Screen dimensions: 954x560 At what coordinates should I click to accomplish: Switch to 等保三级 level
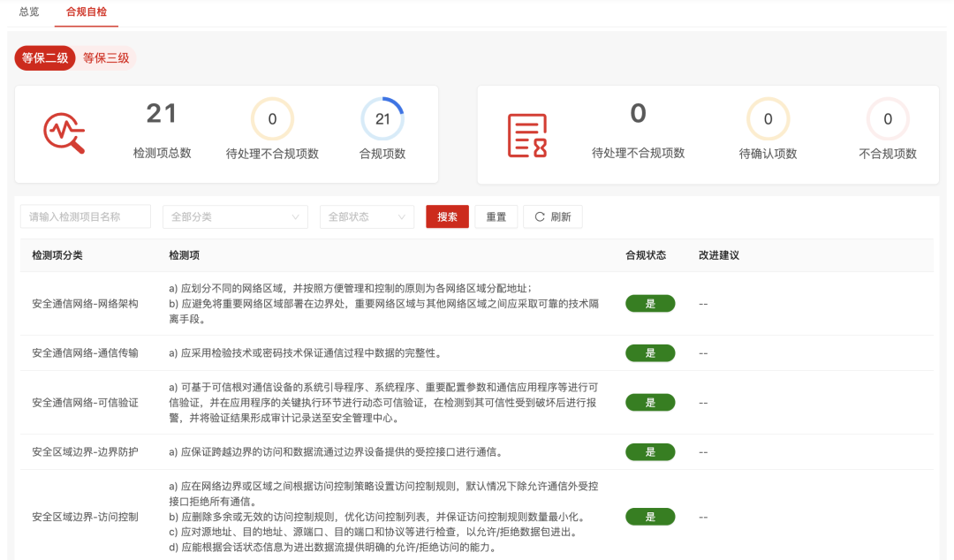click(x=106, y=58)
